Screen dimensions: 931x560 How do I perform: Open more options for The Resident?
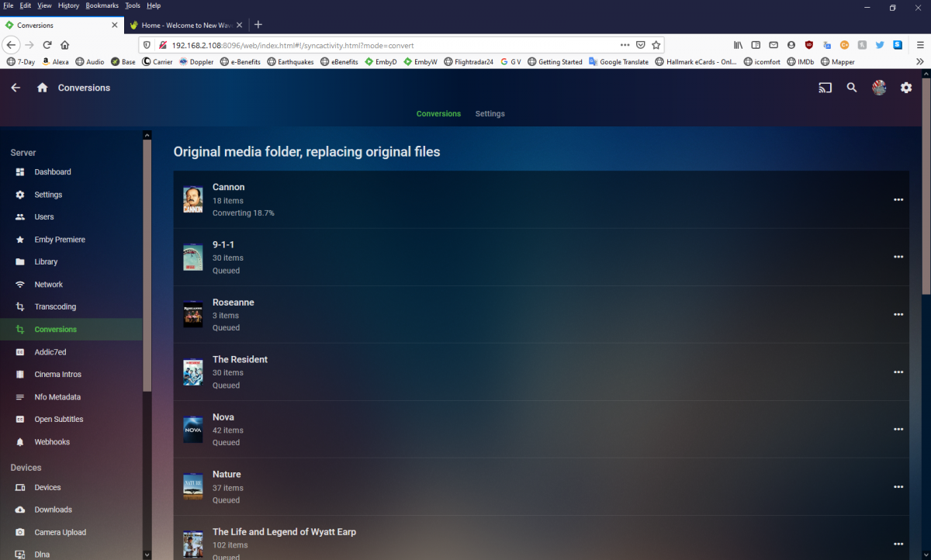pyautogui.click(x=898, y=372)
